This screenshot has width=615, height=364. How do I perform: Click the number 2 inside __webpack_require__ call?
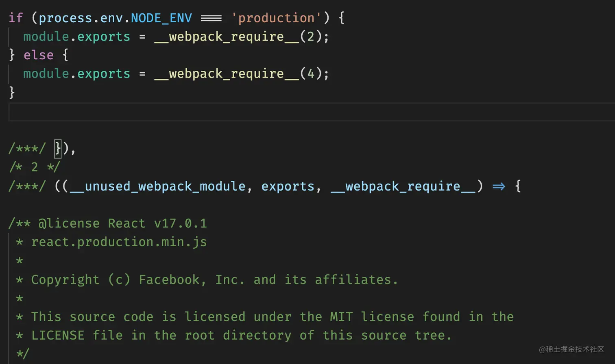(x=311, y=37)
